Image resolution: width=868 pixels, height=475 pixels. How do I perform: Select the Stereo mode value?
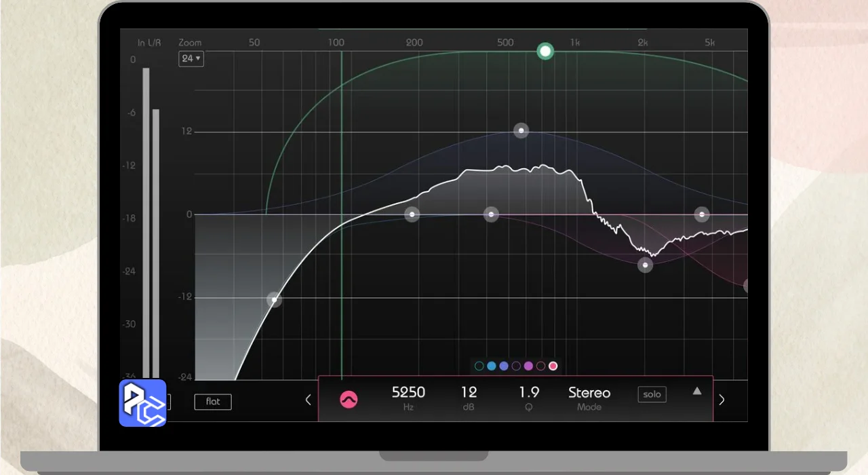[x=589, y=393]
